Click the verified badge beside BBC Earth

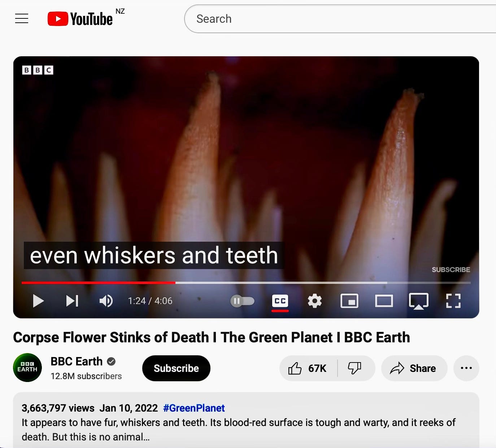pyautogui.click(x=112, y=361)
